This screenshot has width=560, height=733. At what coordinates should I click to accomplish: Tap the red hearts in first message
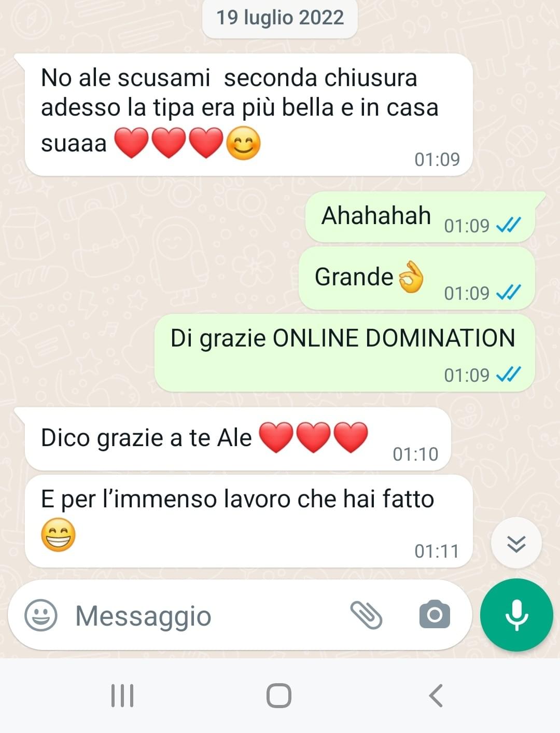[x=169, y=144]
